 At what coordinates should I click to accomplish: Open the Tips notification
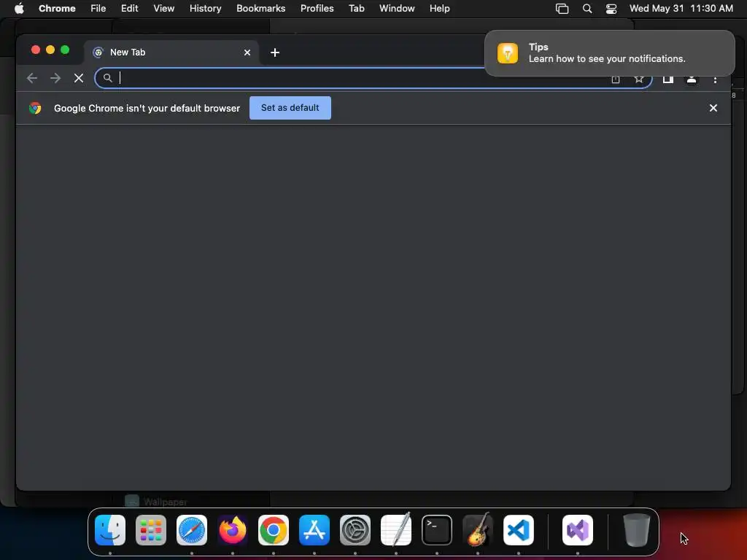coord(610,53)
